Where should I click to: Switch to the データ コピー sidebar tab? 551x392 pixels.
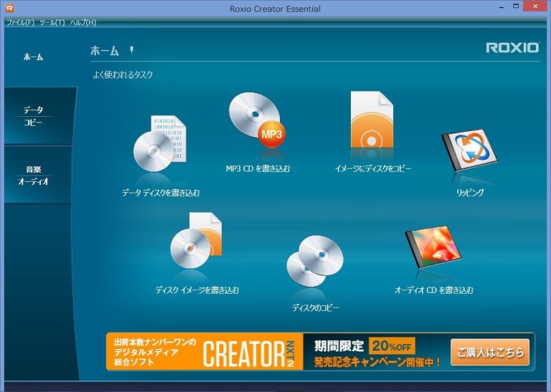[x=39, y=116]
